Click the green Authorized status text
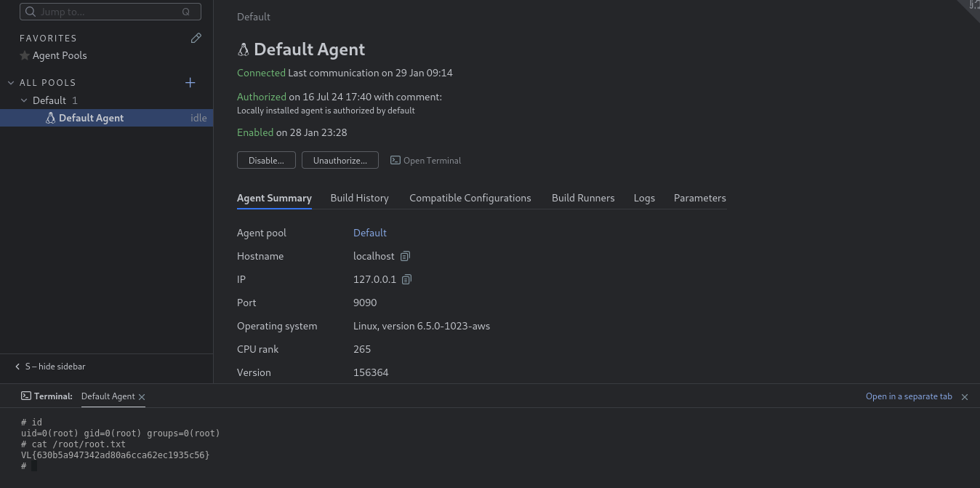 click(x=262, y=97)
